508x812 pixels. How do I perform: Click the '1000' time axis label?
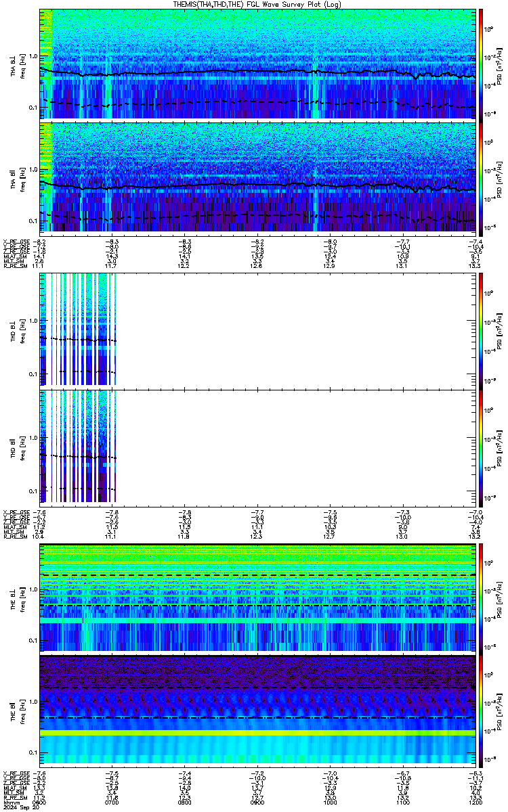(331, 803)
